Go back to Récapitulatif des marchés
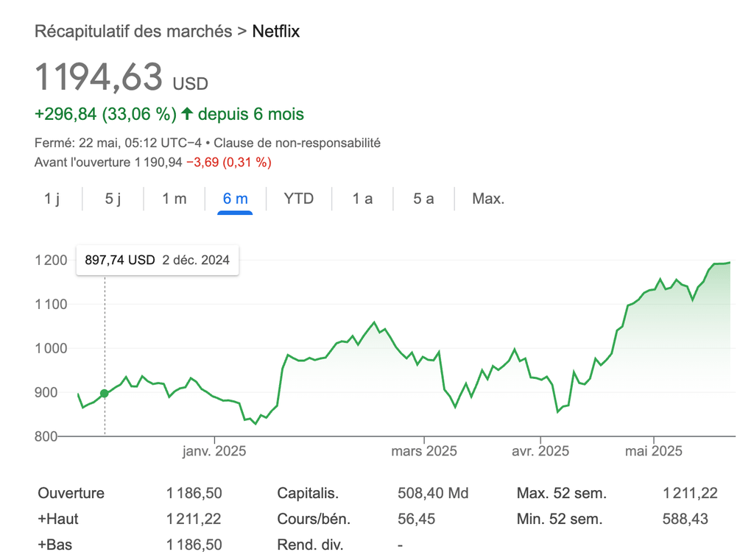The height and width of the screenshot is (560, 754). [x=133, y=31]
